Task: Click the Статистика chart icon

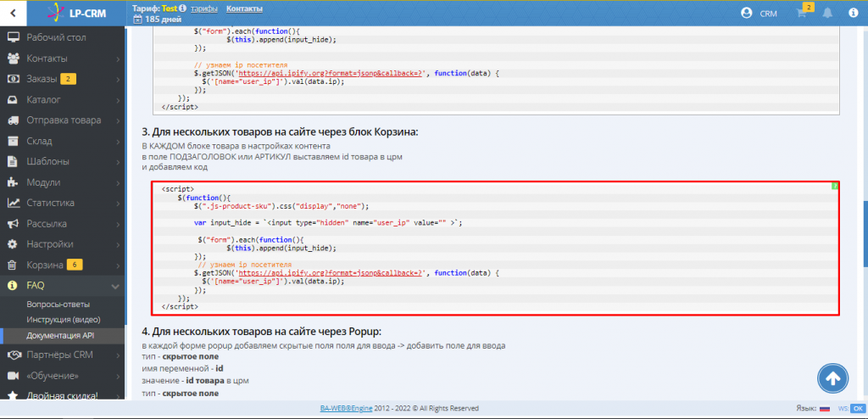Action: coord(14,203)
